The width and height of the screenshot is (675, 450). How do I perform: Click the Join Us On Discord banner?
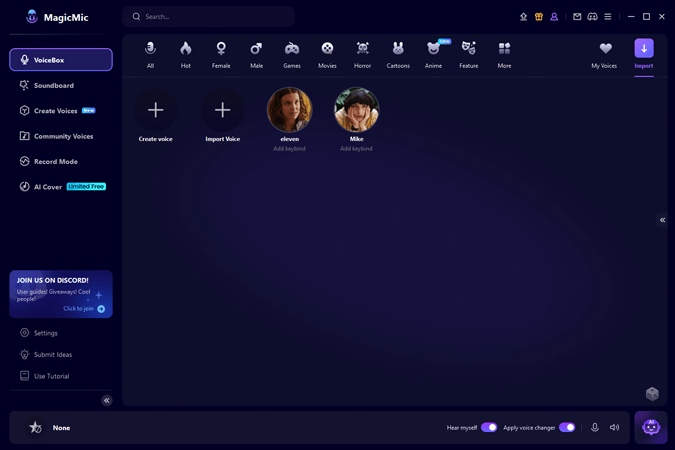pos(61,294)
